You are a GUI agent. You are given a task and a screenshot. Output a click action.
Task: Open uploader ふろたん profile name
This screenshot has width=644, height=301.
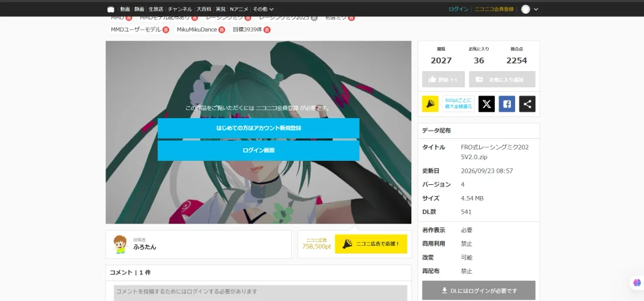[145, 247]
